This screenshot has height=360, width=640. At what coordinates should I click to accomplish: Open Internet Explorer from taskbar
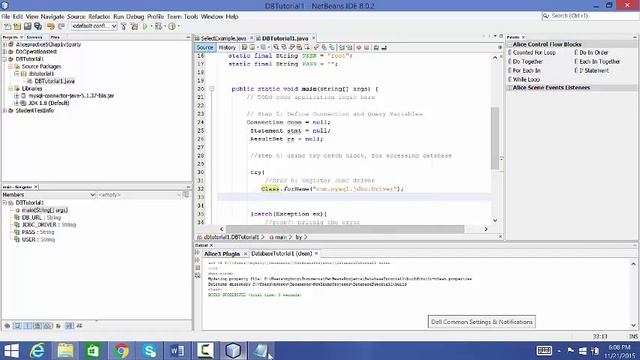click(38, 351)
